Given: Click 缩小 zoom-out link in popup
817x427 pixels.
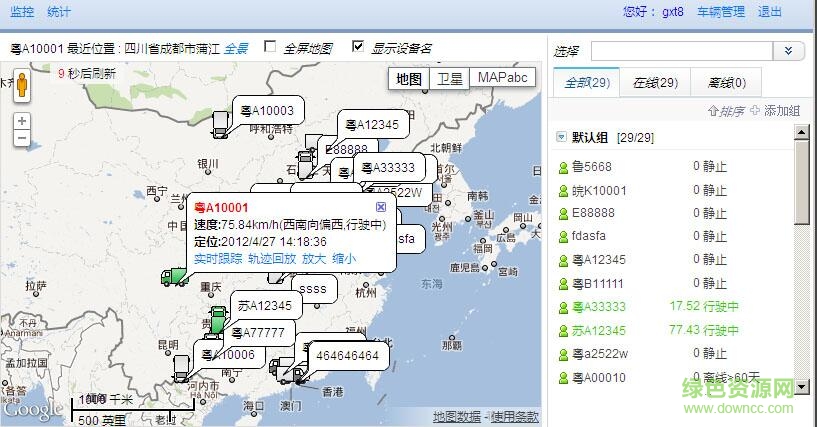Looking at the screenshot, I should click(x=344, y=259).
